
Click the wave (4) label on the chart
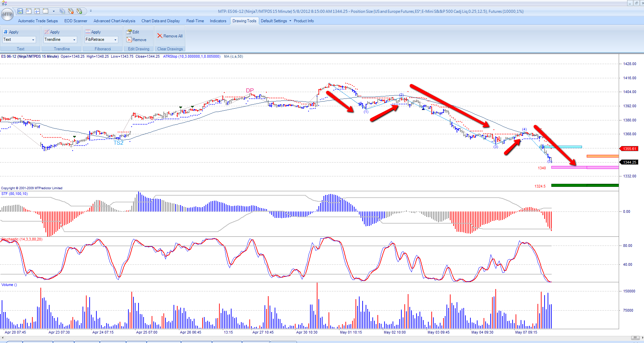coord(524,129)
